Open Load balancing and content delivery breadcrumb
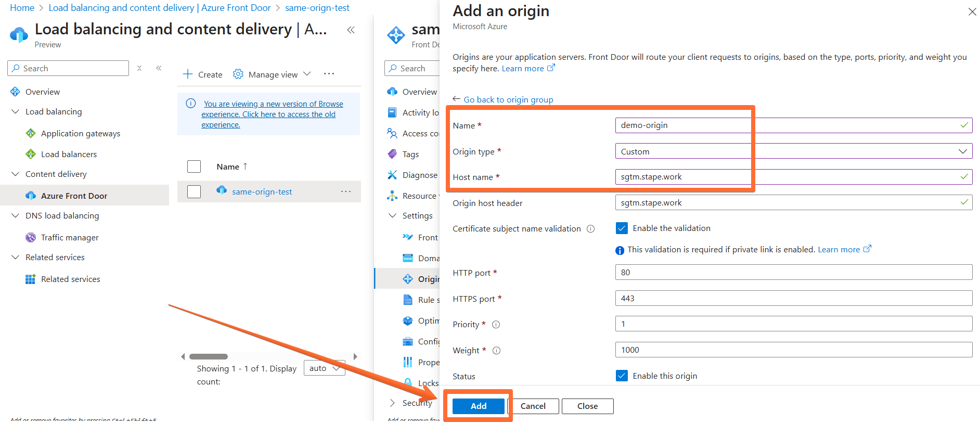The width and height of the screenshot is (980, 424). click(x=160, y=8)
